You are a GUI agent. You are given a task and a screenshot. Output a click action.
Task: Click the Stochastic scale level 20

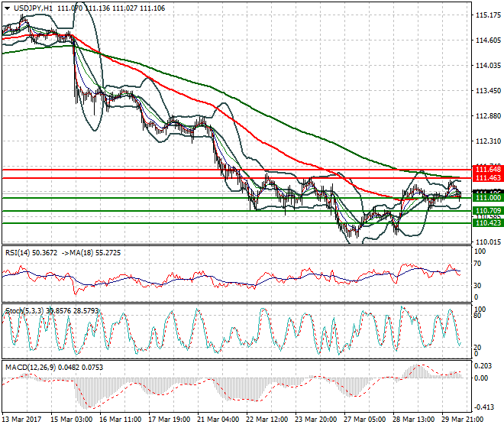coord(477,347)
